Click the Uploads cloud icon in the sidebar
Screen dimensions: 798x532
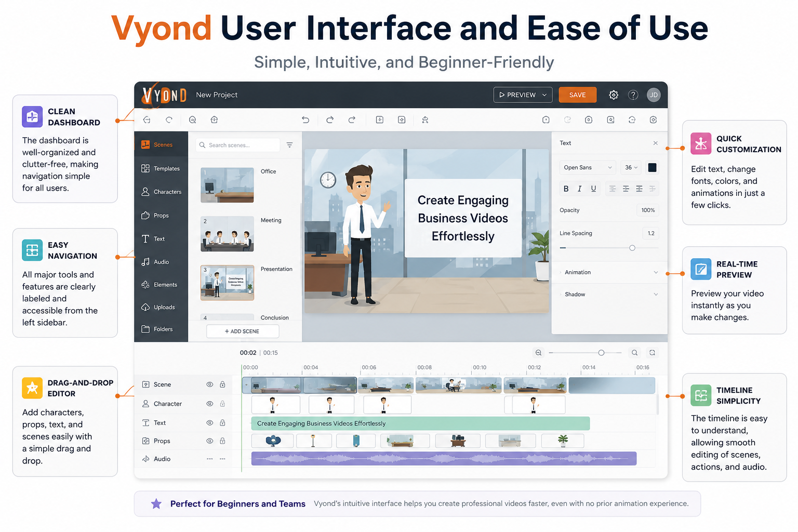pyautogui.click(x=145, y=307)
